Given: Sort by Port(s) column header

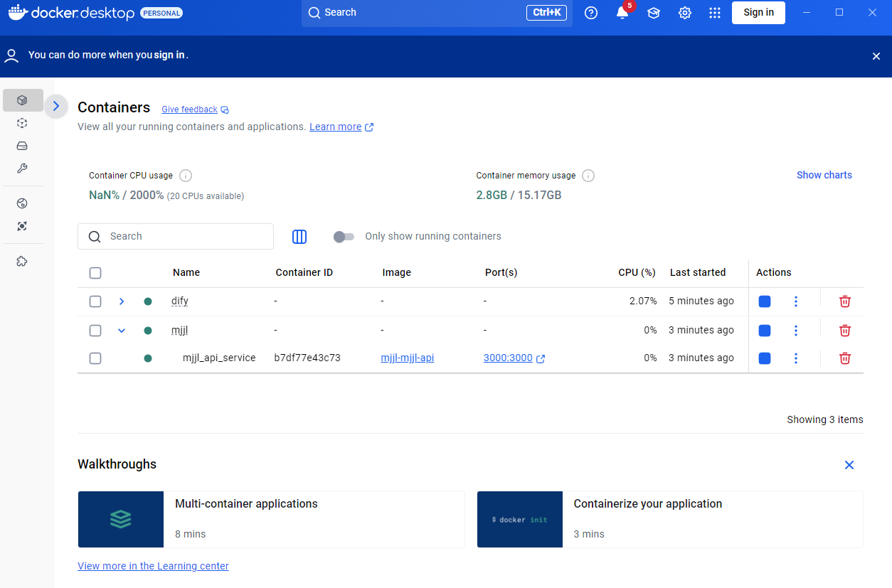Looking at the screenshot, I should click(x=501, y=272).
